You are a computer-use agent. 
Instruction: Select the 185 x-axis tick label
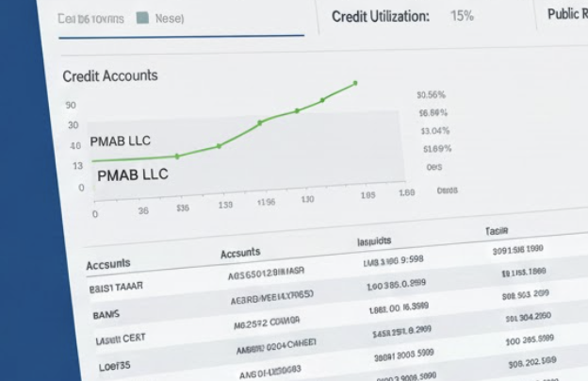(x=367, y=195)
